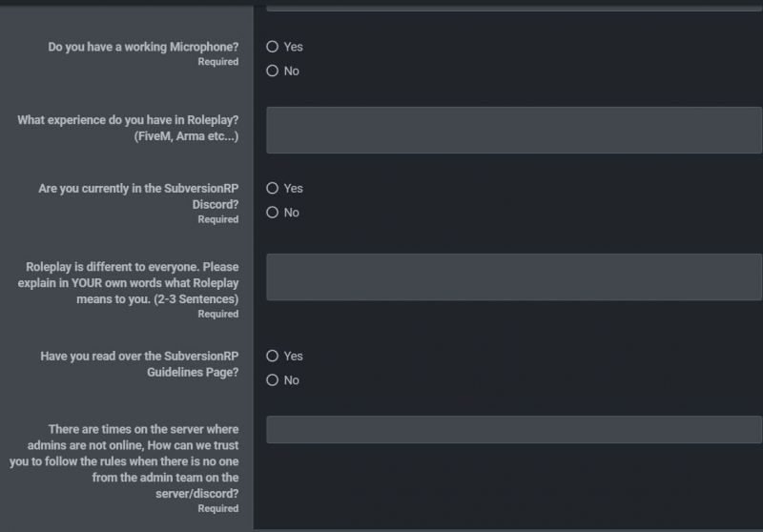Click the Required note under Discord question
This screenshot has width=763, height=532.
218,219
